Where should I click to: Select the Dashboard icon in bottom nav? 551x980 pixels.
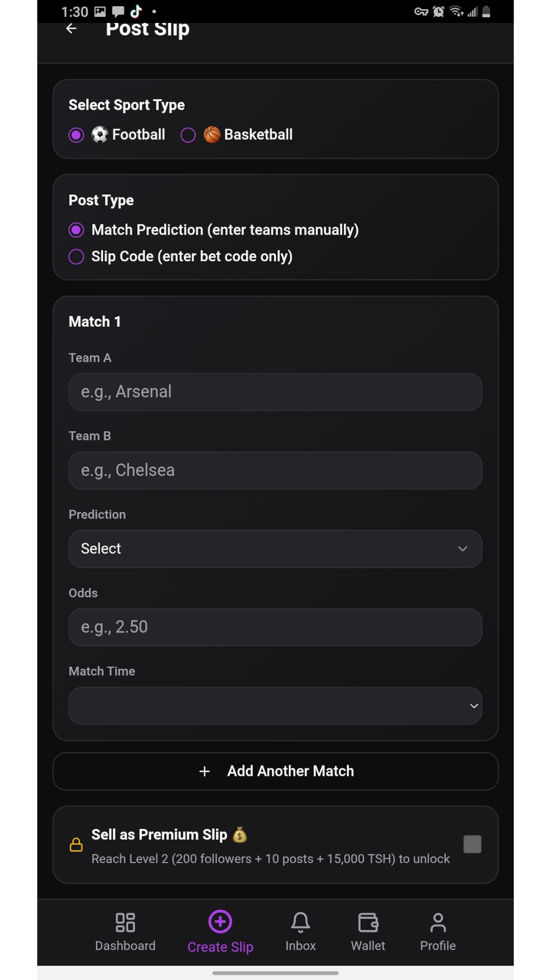coord(125,922)
